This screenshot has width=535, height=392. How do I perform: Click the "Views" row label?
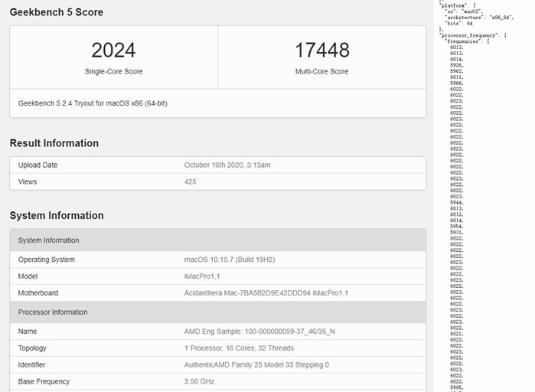[28, 182]
